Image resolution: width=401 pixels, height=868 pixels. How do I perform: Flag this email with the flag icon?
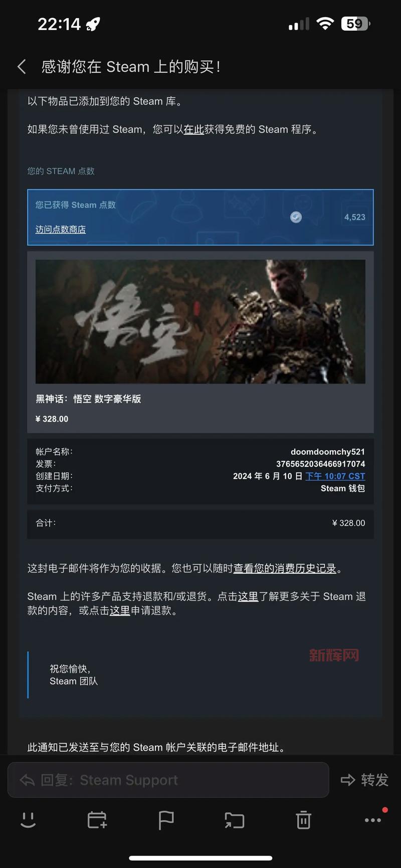click(x=166, y=820)
